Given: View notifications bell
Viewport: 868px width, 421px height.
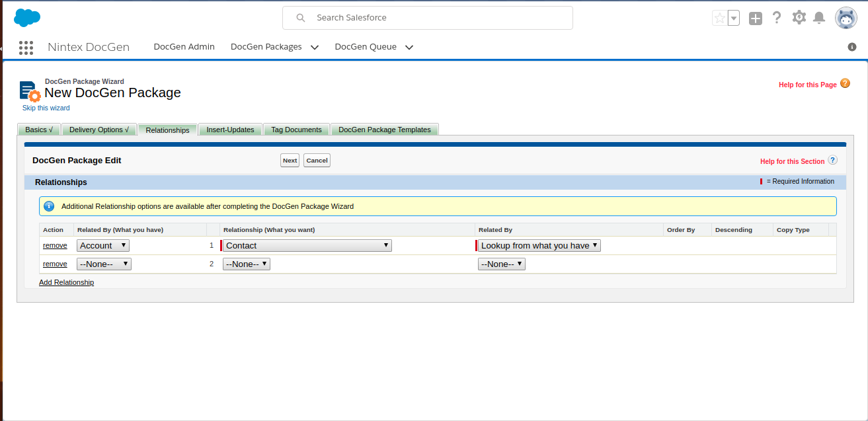Looking at the screenshot, I should 819,18.
